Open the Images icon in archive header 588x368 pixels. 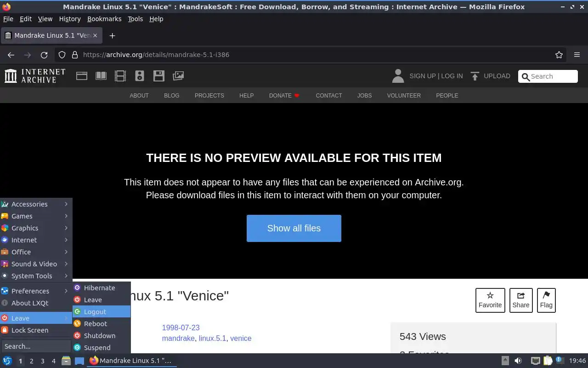tap(178, 76)
